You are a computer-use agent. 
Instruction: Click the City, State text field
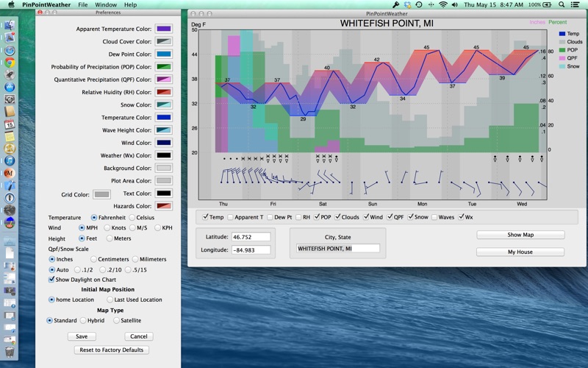click(x=338, y=249)
